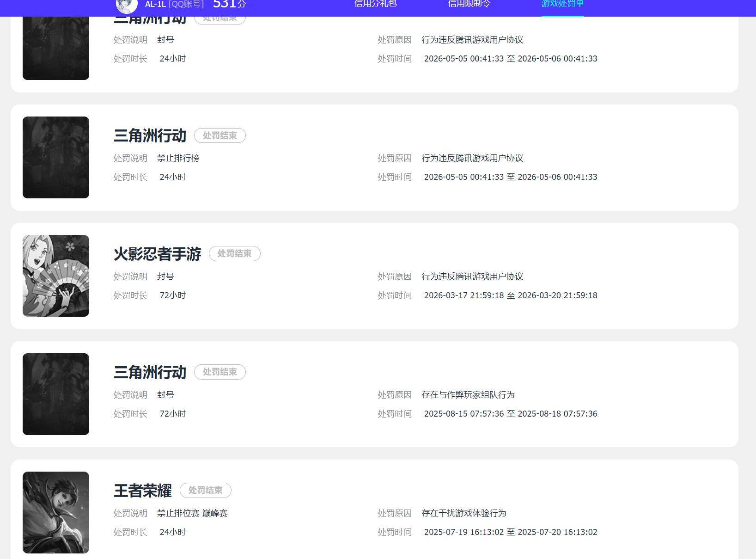Image resolution: width=756 pixels, height=559 pixels.
Task: Click the 存在干扰游戏体验行为 reason
Action: tap(464, 513)
